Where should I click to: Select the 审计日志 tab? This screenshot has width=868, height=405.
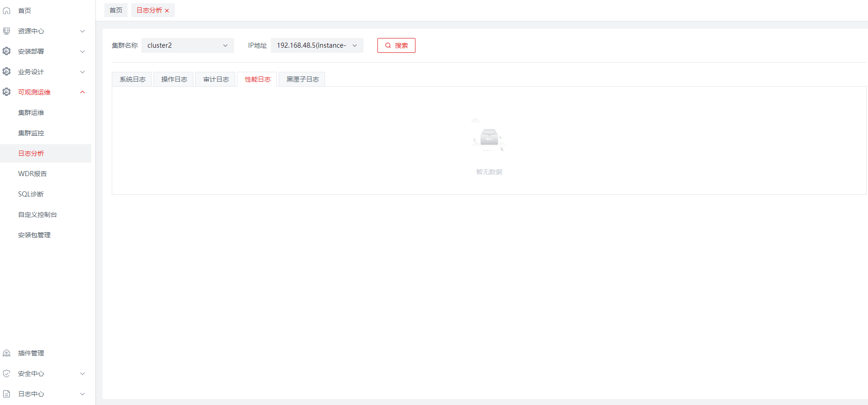216,79
